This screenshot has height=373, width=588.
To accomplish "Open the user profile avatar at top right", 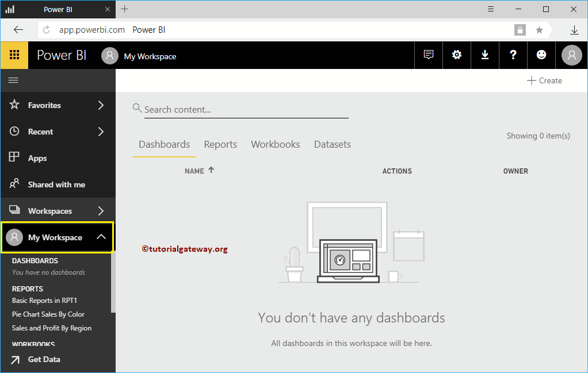I will [x=571, y=55].
